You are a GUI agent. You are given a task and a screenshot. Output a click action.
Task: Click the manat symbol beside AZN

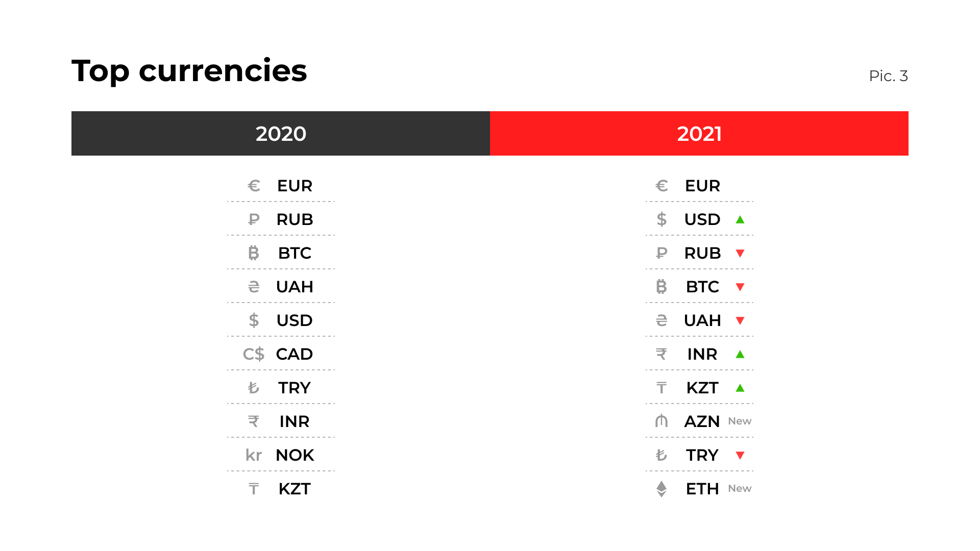[x=661, y=421]
